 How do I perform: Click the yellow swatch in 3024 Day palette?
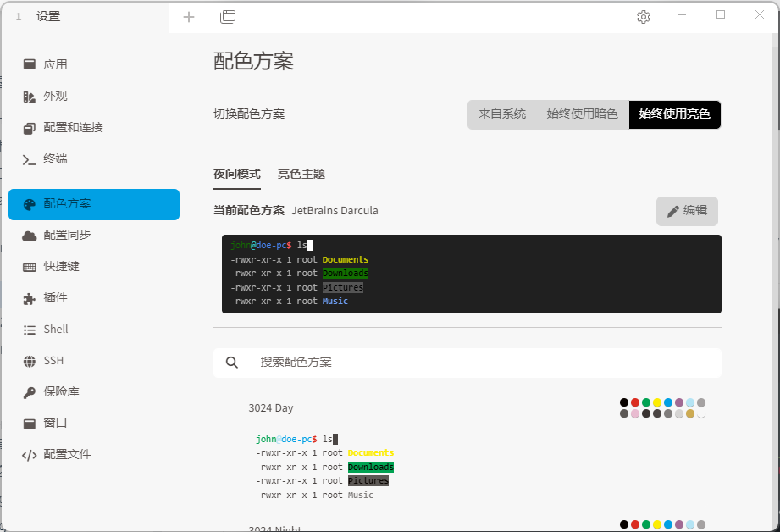(x=657, y=402)
